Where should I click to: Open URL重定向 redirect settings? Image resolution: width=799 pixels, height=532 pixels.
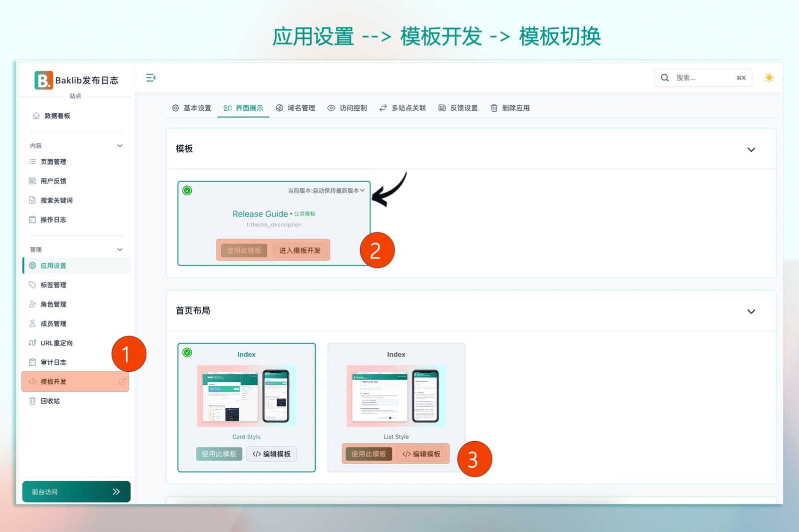pyautogui.click(x=56, y=343)
